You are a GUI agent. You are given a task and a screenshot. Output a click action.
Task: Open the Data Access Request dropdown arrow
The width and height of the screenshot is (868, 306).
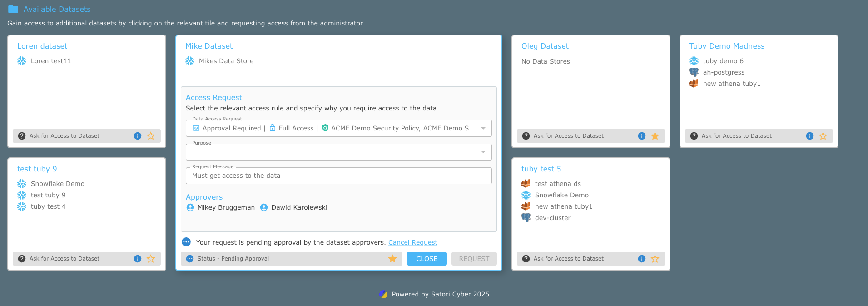coord(483,128)
